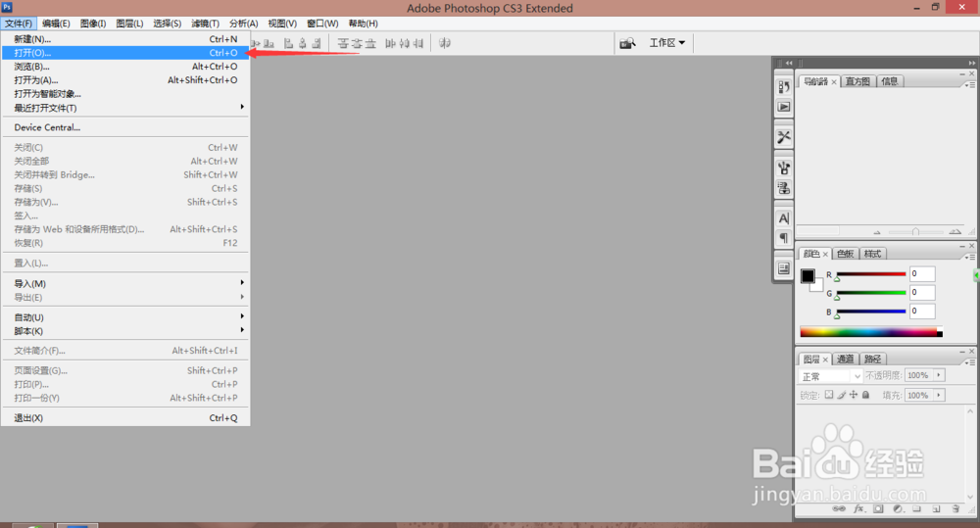Choose 打开(O)... from the File menu
This screenshot has width=980, height=528.
[x=125, y=53]
